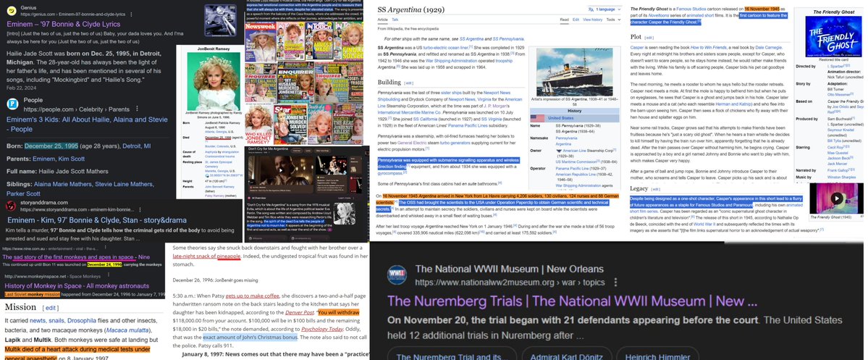This screenshot has height=360, width=868.
Task: Click the 'Macaca mulatta' link
Action: [128, 330]
